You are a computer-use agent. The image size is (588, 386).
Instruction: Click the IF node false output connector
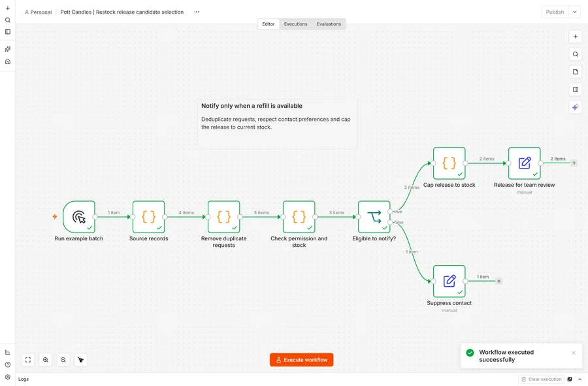(391, 222)
